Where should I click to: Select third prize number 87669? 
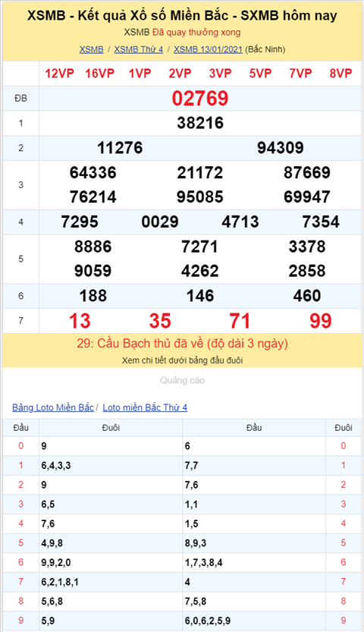pos(307,172)
